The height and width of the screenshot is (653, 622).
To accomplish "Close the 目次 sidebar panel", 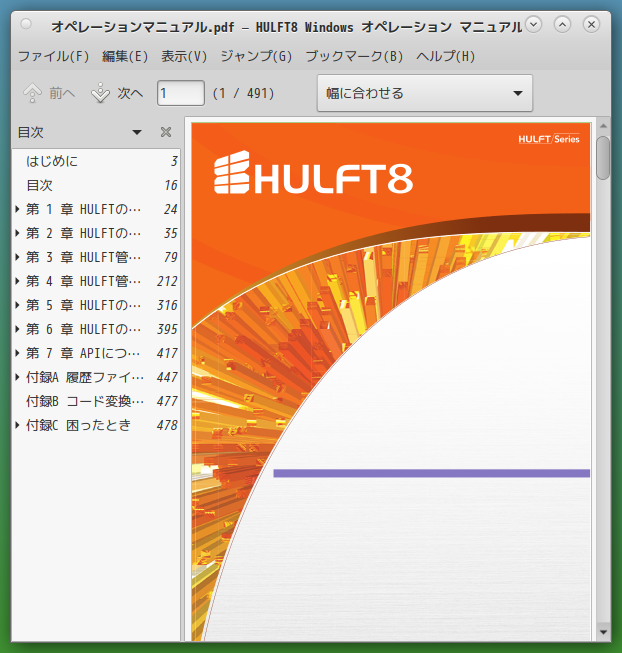I will click(x=166, y=132).
